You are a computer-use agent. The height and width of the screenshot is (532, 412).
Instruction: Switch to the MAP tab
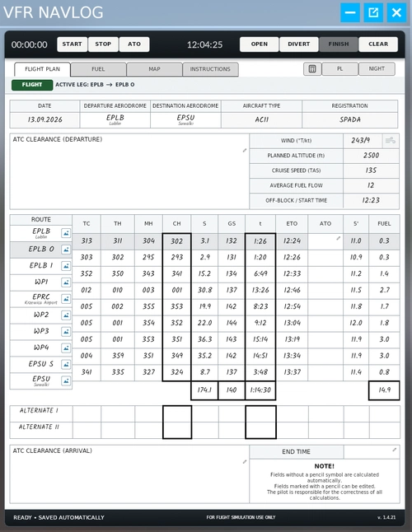click(x=154, y=69)
